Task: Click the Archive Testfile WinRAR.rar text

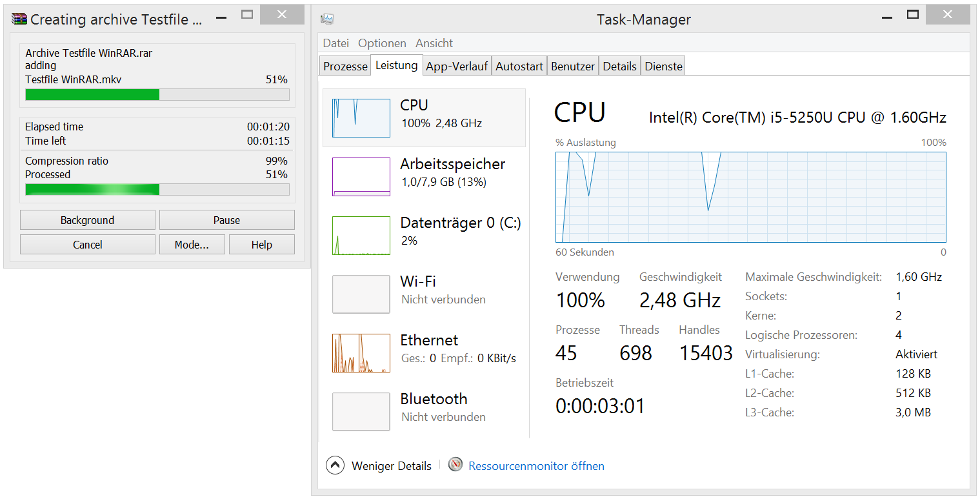Action: 89,53
